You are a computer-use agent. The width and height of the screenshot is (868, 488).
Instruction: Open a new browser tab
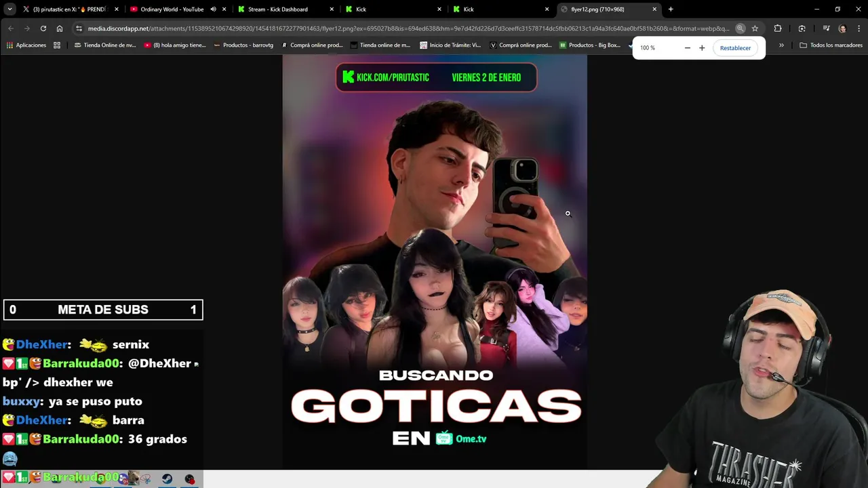(x=671, y=9)
